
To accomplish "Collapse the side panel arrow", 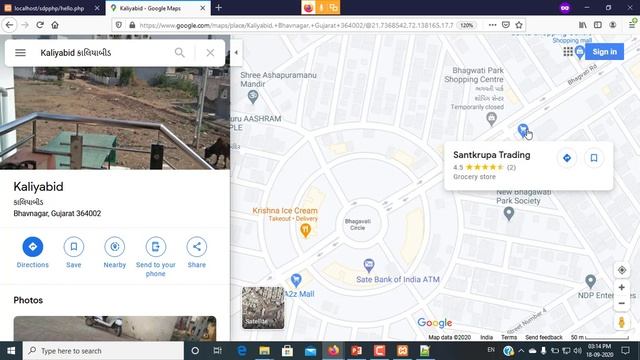I will tap(236, 52).
